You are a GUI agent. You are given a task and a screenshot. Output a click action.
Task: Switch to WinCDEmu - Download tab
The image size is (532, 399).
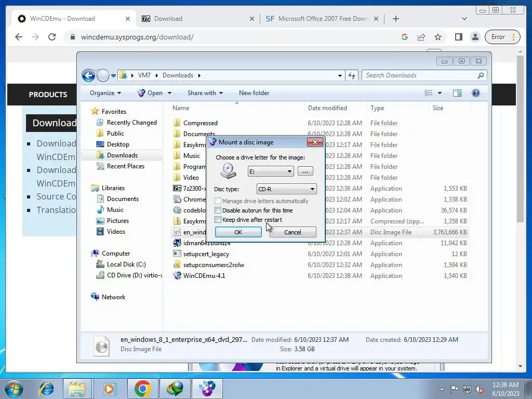pos(73,19)
